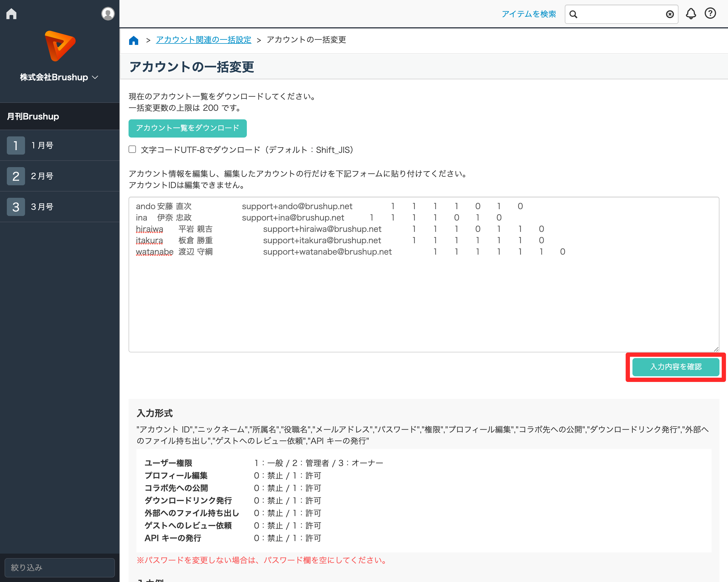The height and width of the screenshot is (582, 728).
Task: Clear the search box with X icon
Action: [670, 14]
